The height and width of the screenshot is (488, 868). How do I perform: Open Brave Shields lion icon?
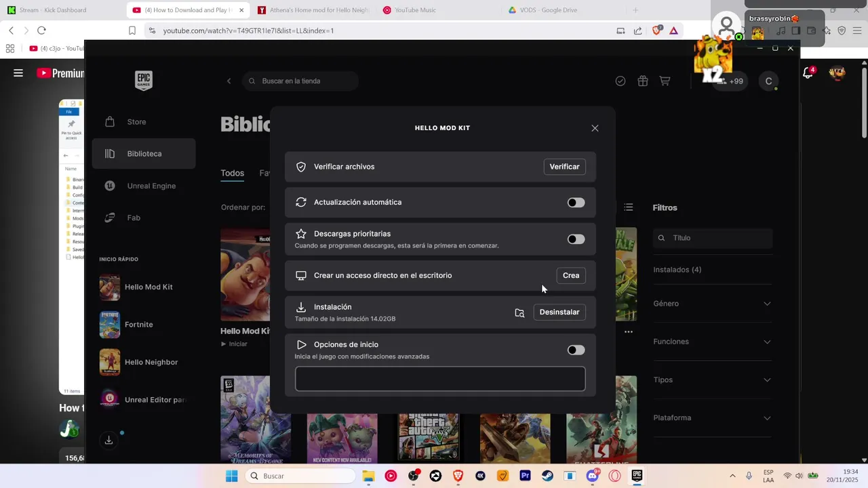click(656, 30)
